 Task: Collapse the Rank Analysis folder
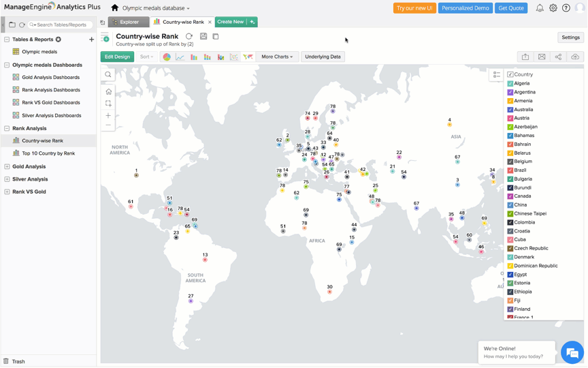[7, 128]
